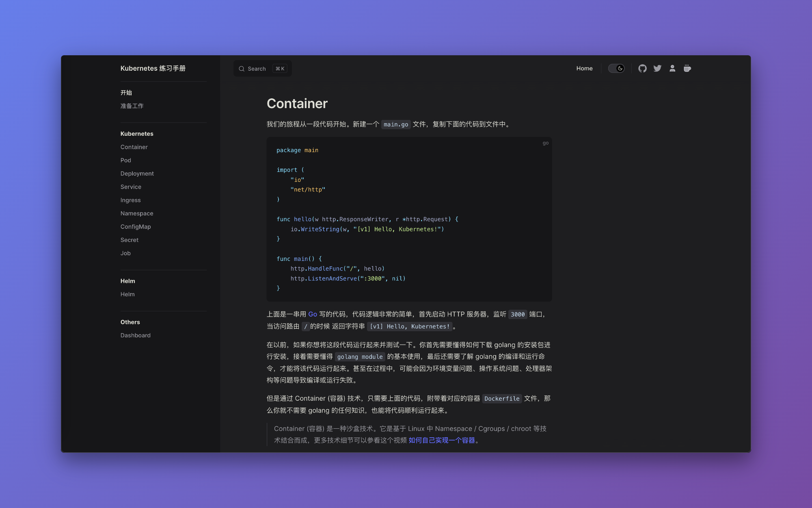The image size is (812, 508).
Task: Open the 准备工作 sidebar page
Action: click(132, 106)
